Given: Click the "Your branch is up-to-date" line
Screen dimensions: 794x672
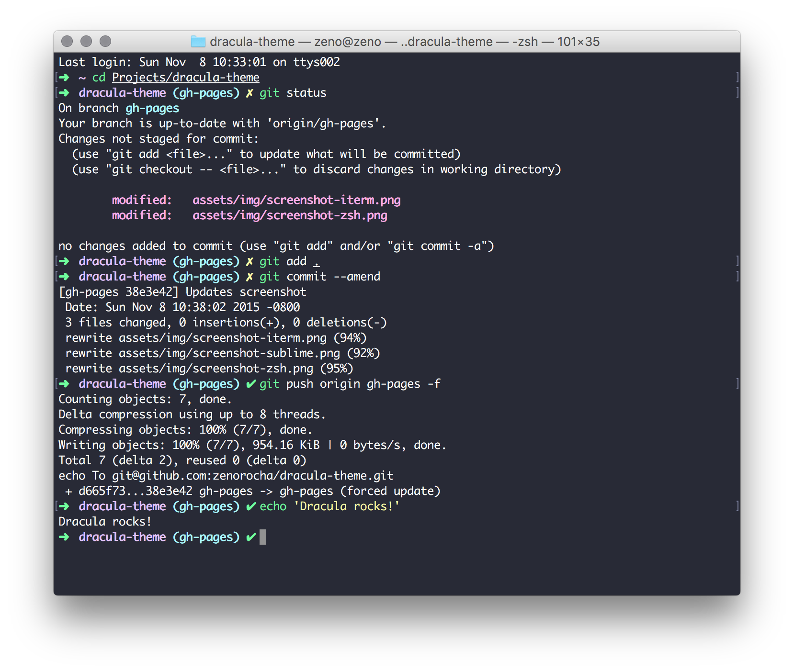Looking at the screenshot, I should pos(222,123).
